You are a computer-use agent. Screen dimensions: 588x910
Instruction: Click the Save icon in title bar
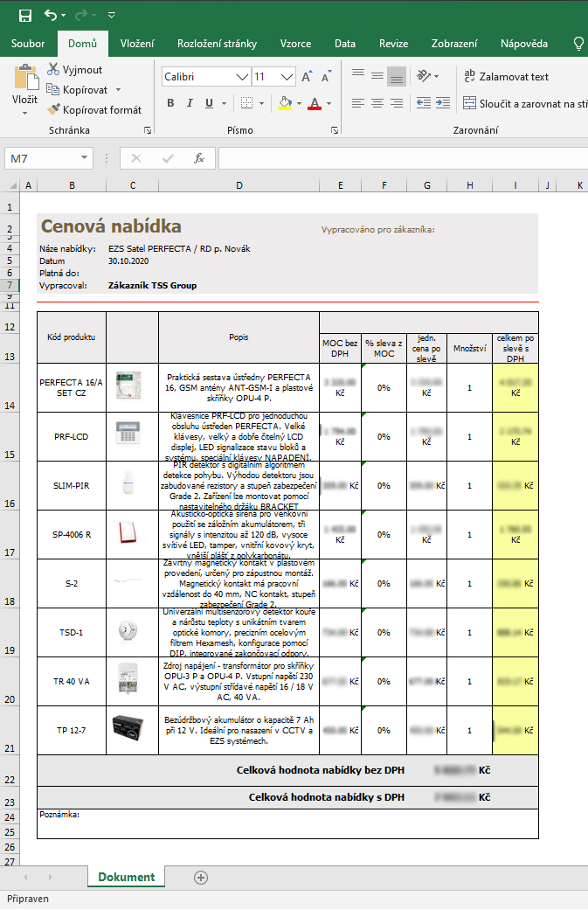click(x=24, y=15)
